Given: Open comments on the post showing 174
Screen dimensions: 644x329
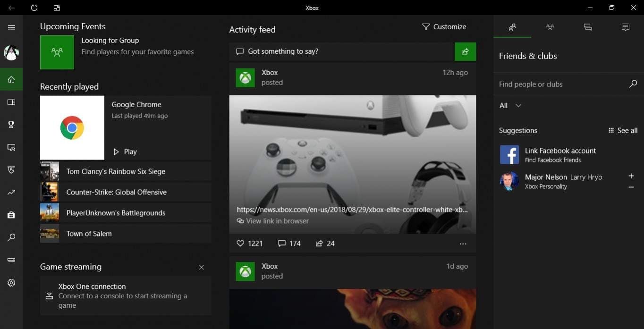Looking at the screenshot, I should [x=289, y=244].
